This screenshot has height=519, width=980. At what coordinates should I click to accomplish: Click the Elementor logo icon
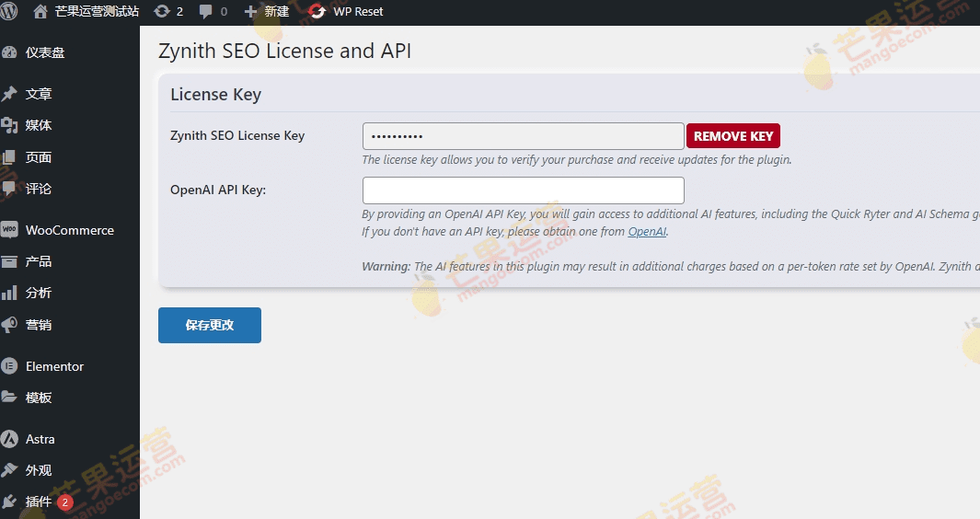(9, 366)
